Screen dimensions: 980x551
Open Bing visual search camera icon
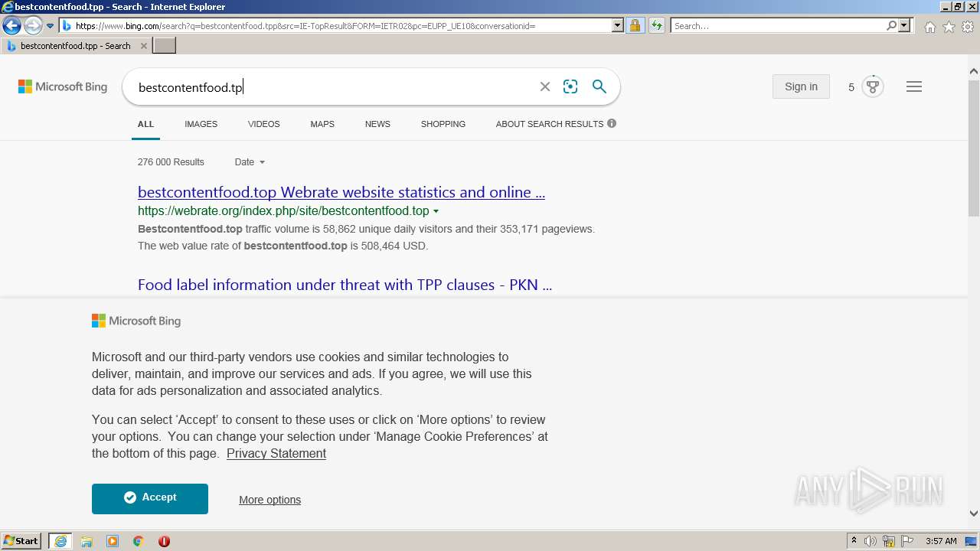[570, 86]
